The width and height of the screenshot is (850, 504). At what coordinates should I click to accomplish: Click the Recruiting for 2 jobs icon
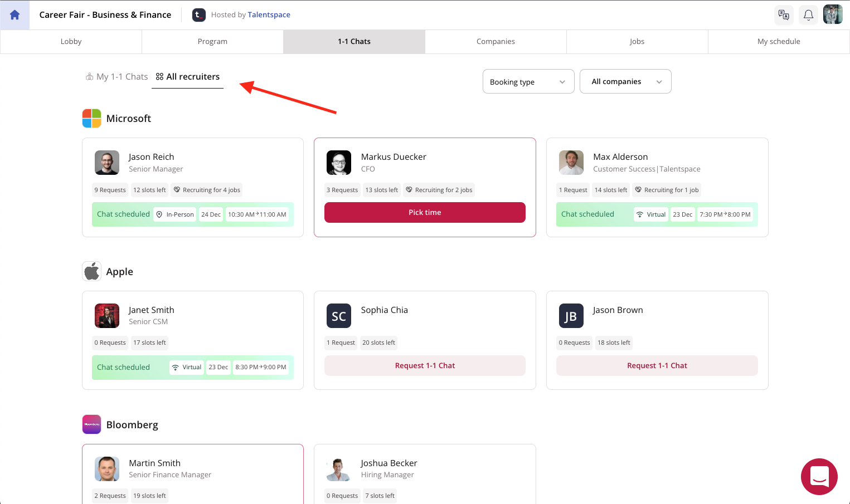click(409, 190)
